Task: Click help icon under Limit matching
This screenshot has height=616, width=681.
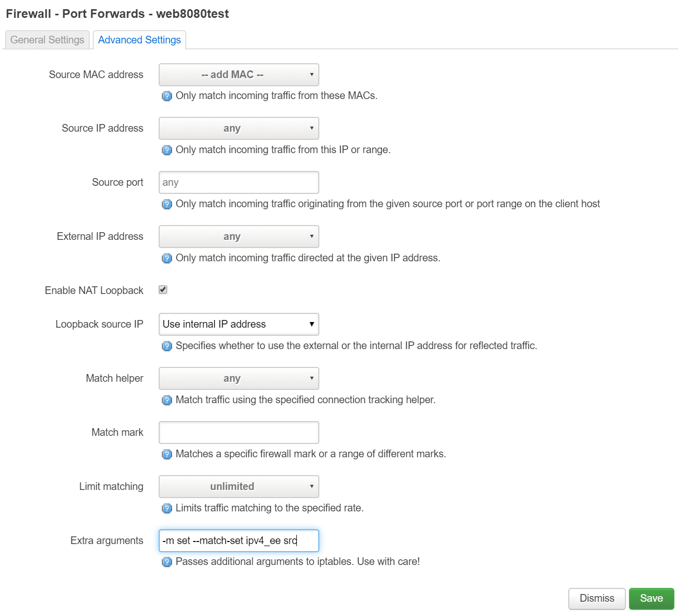Action: 167,508
